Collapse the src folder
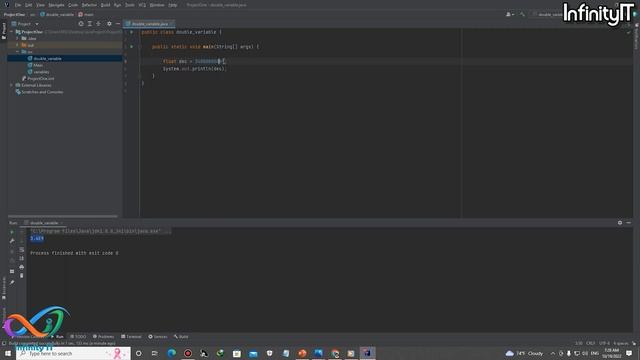Image resolution: width=640 pixels, height=360 pixels. [x=18, y=52]
